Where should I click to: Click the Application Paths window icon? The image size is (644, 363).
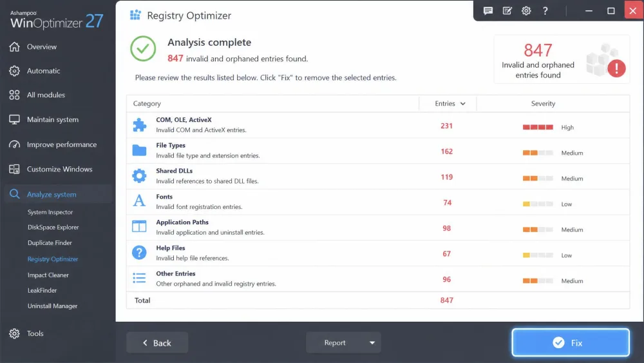coord(139,226)
